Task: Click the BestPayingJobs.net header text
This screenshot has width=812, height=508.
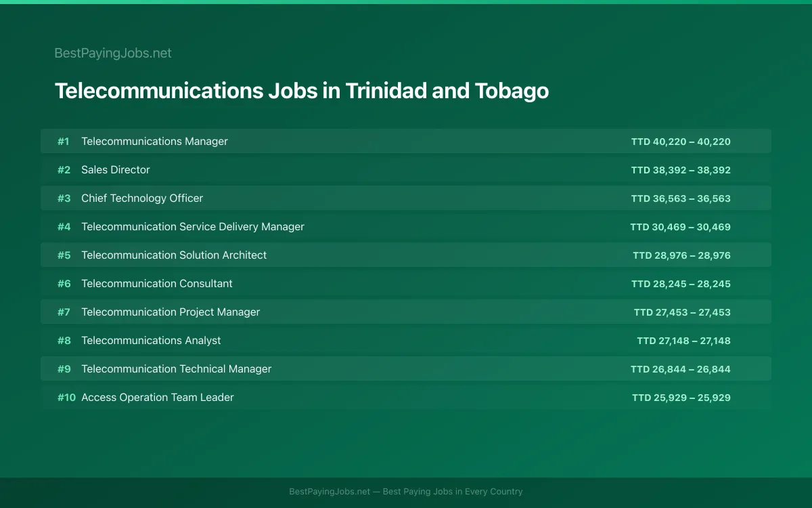Action: (x=113, y=53)
